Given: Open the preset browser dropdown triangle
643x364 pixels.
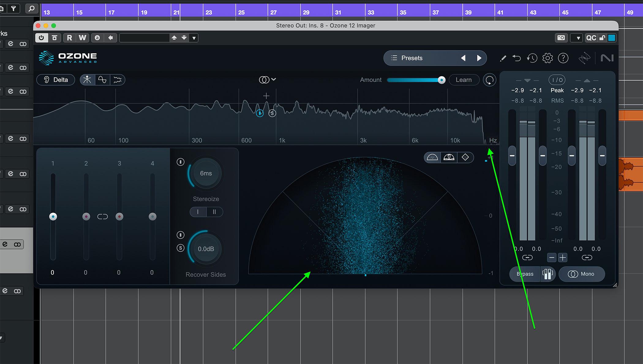Looking at the screenshot, I should coord(194,38).
